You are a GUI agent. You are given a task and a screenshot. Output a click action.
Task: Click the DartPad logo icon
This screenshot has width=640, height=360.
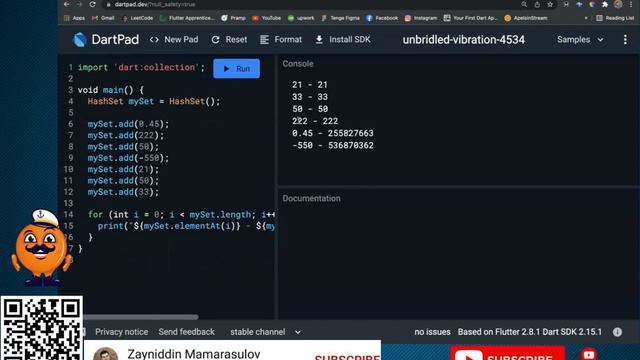pos(80,40)
